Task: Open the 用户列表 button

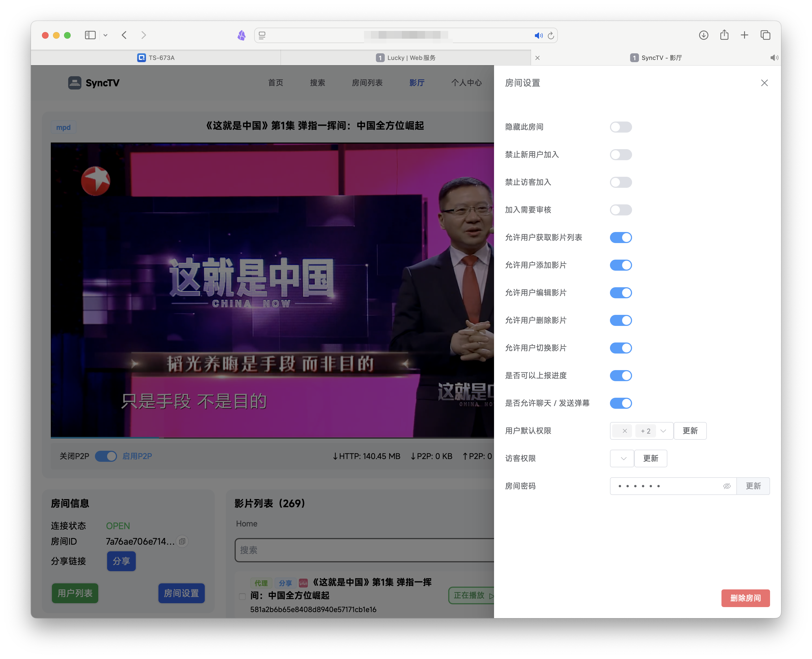Action: 75,593
